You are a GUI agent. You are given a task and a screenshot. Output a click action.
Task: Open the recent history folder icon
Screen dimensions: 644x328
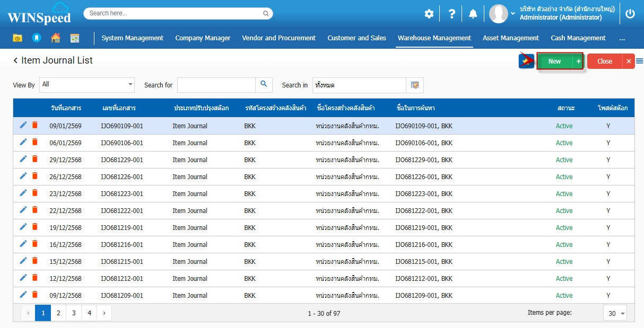[18, 38]
